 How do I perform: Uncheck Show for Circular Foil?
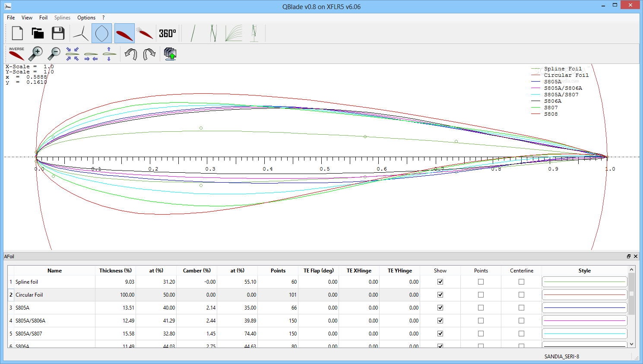coord(440,294)
